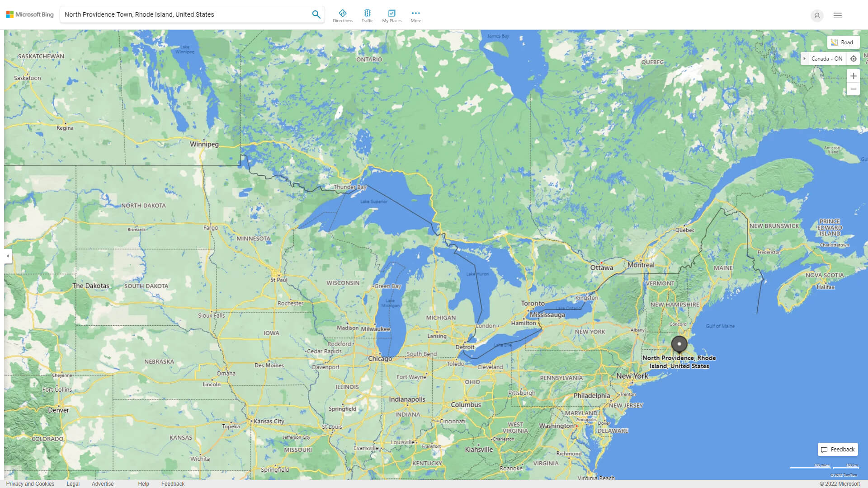
Task: Open the hamburger settings menu
Action: pyautogui.click(x=837, y=15)
